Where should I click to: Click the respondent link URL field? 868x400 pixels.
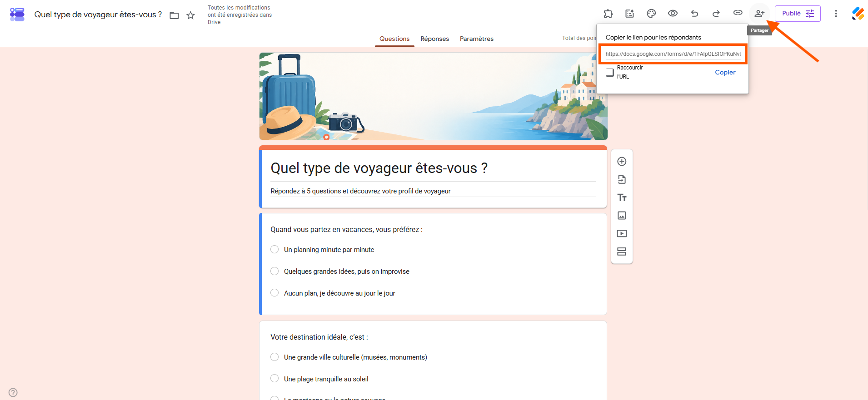pos(673,54)
